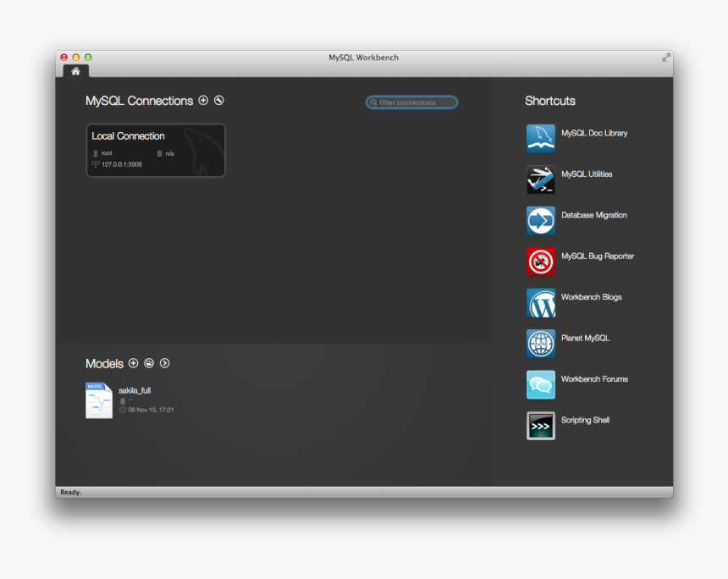This screenshot has height=579, width=728.
Task: Click the 08 Nov 13, 17:21 timestamp
Action: [x=151, y=410]
